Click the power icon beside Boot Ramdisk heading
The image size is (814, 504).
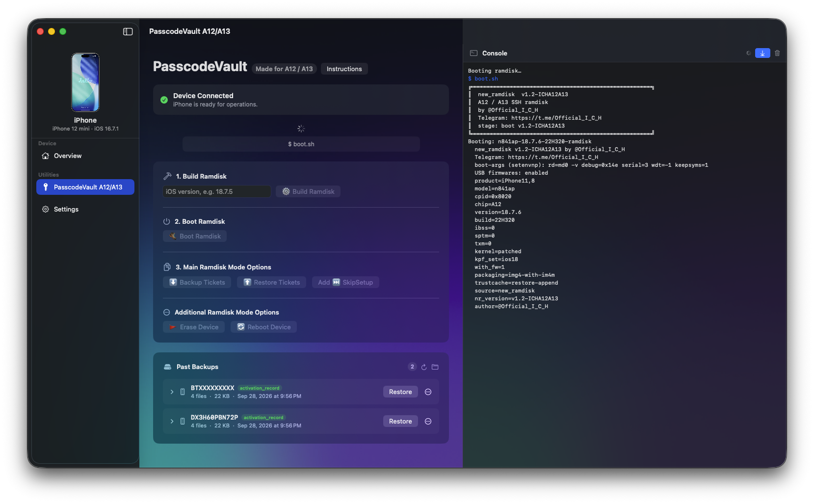click(167, 221)
